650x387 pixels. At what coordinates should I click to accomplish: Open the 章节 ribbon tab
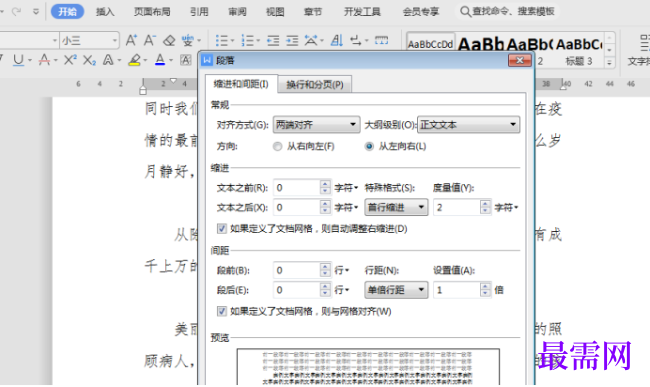click(x=313, y=12)
